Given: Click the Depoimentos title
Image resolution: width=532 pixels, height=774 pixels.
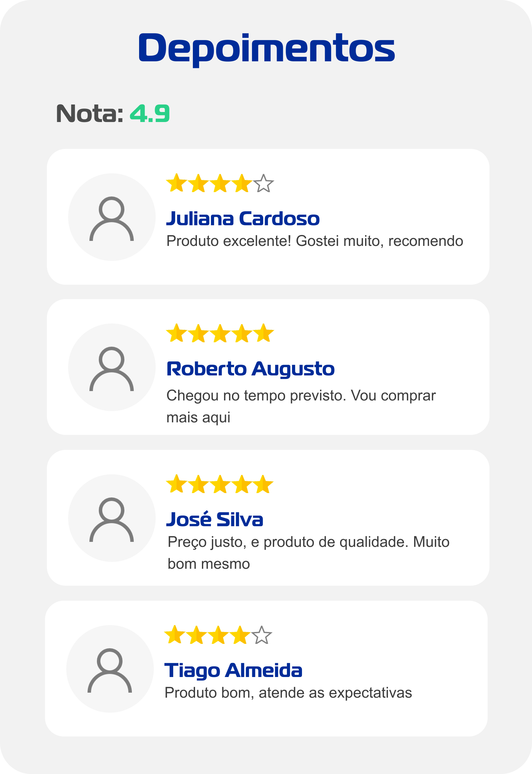Looking at the screenshot, I should pyautogui.click(x=266, y=48).
